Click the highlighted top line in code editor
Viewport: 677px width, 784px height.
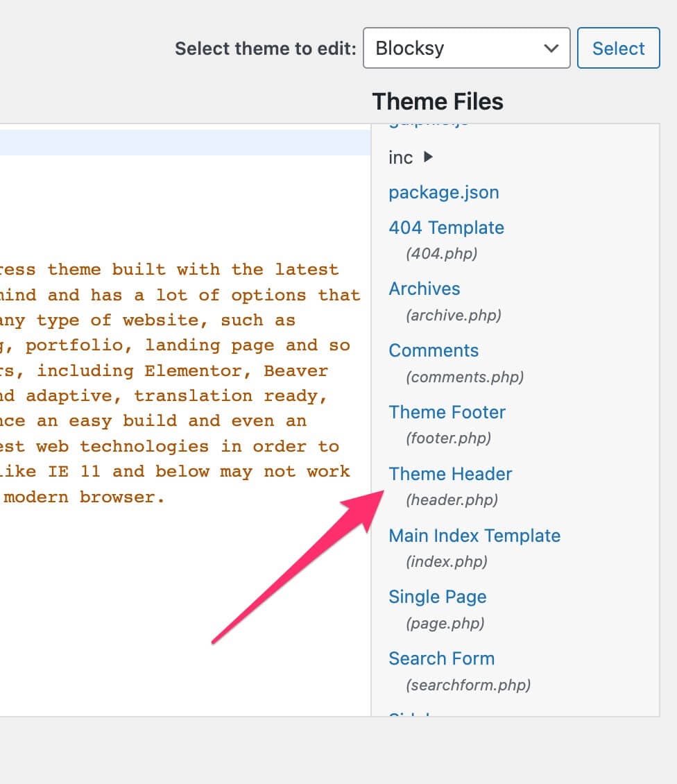(185, 142)
